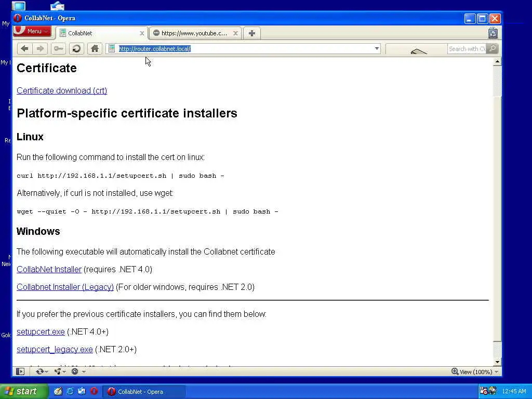532x399 pixels.
Task: Open the Opera Menu button
Action: tap(32, 31)
